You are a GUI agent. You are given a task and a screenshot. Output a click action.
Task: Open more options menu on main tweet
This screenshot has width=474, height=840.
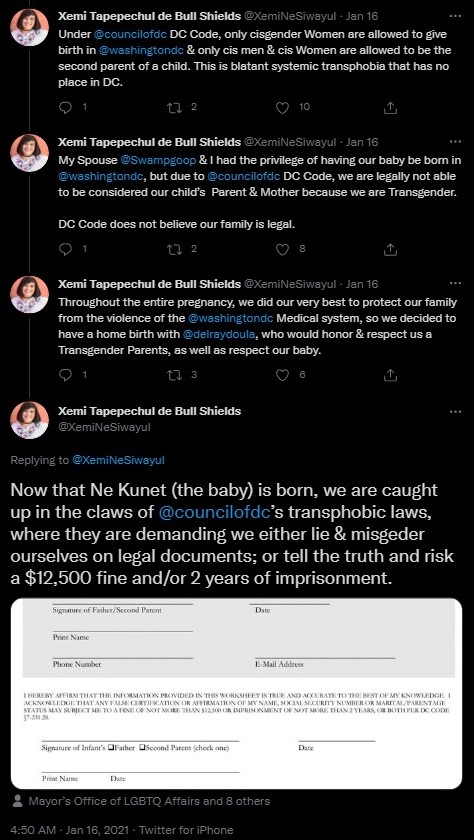(x=455, y=411)
